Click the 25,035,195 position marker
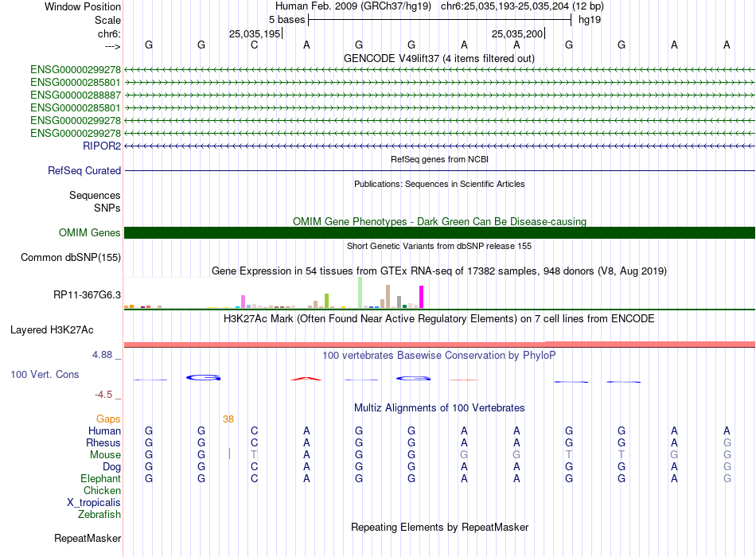Screen dimensions: 756x557 pos(255,33)
